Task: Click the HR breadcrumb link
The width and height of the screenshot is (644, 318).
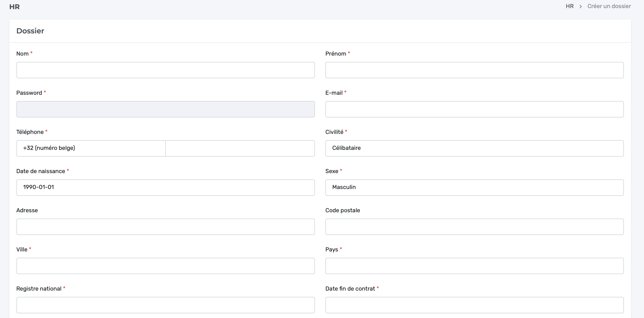Action: coord(569,6)
